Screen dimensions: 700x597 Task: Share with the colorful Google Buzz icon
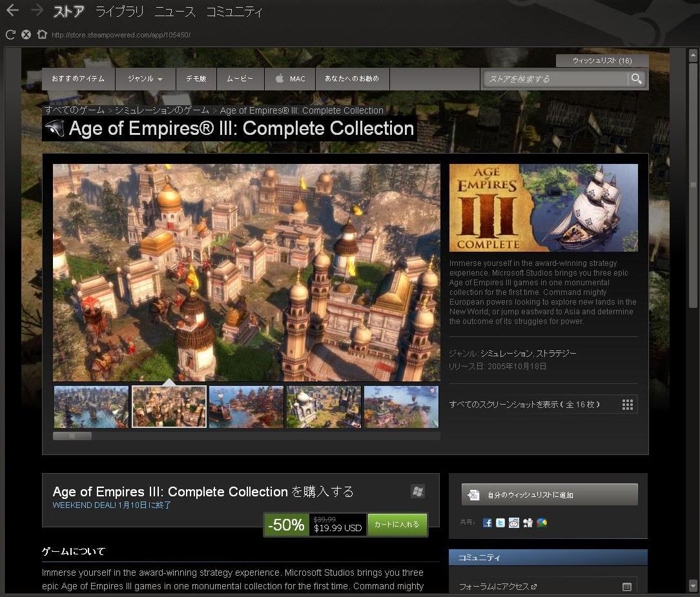(542, 523)
